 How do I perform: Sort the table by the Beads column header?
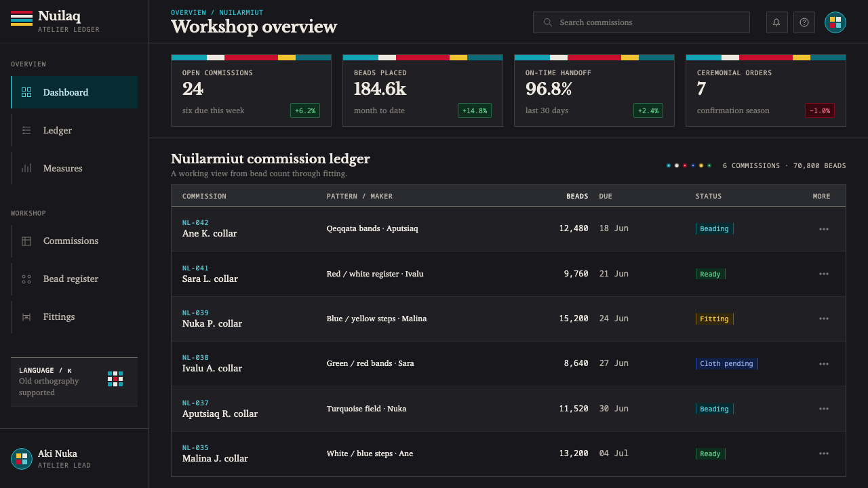pyautogui.click(x=577, y=197)
